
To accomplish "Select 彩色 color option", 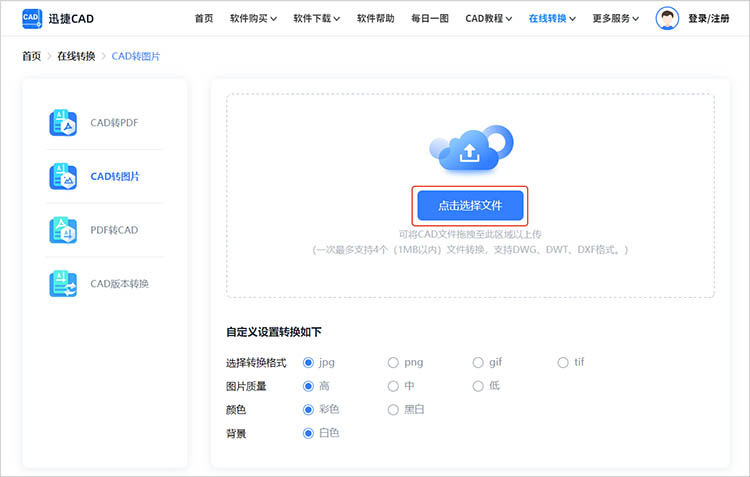I will [x=309, y=410].
